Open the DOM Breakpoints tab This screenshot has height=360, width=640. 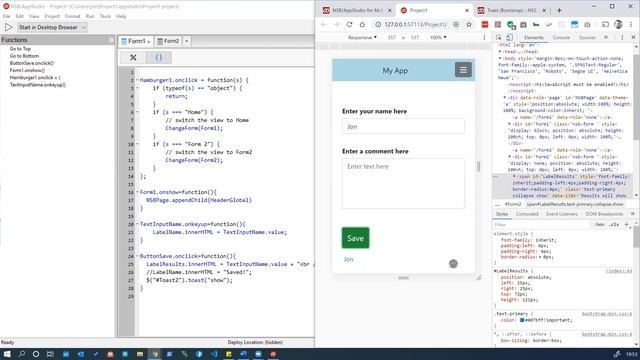604,214
